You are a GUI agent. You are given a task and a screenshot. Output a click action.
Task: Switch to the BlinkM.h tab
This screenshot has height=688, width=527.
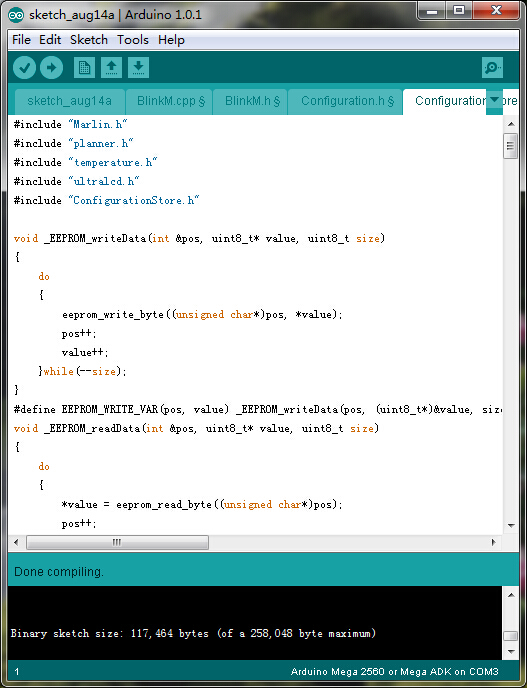pos(252,101)
